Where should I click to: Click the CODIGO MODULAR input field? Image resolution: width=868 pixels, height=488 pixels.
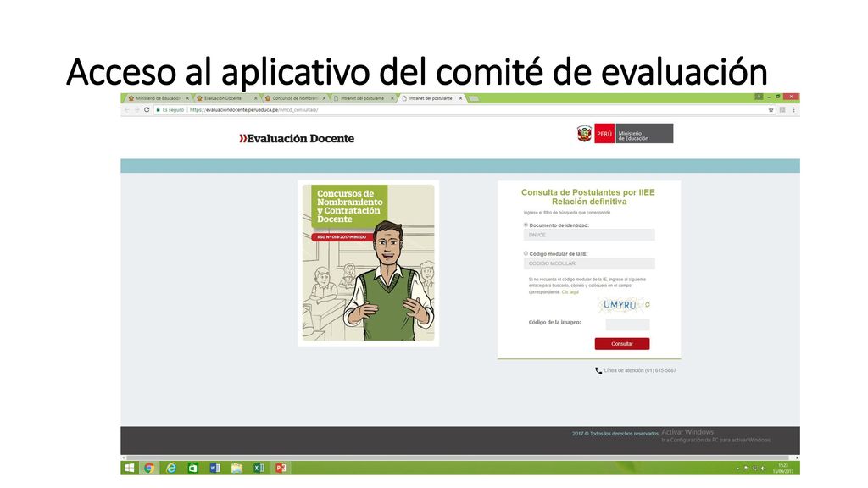pos(589,263)
